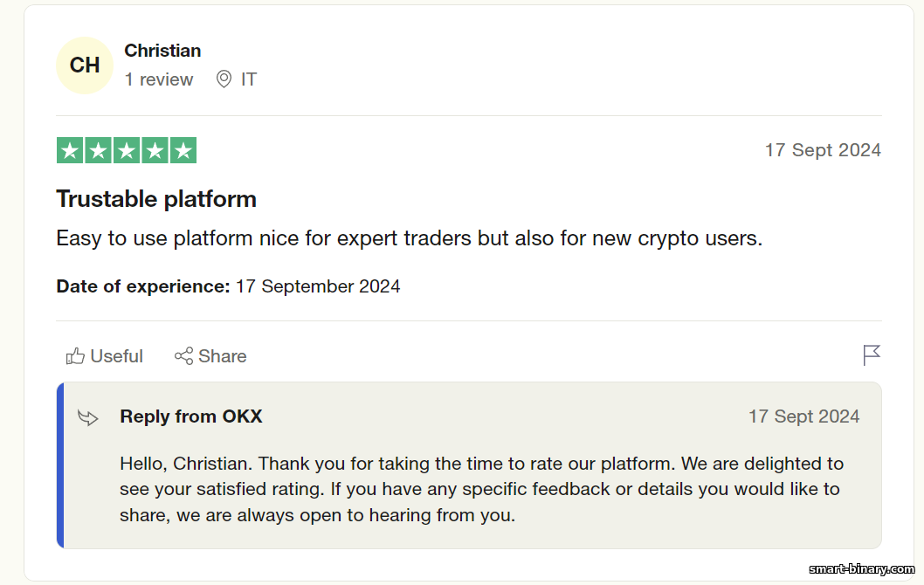
Task: Click the "1 review" count text
Action: (x=159, y=79)
